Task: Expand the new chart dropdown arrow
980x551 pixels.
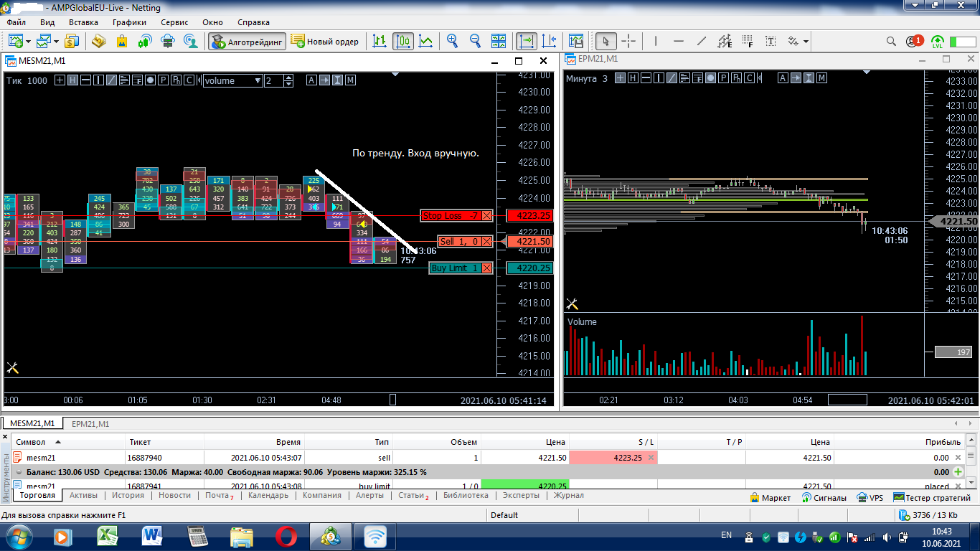Action: 27,42
